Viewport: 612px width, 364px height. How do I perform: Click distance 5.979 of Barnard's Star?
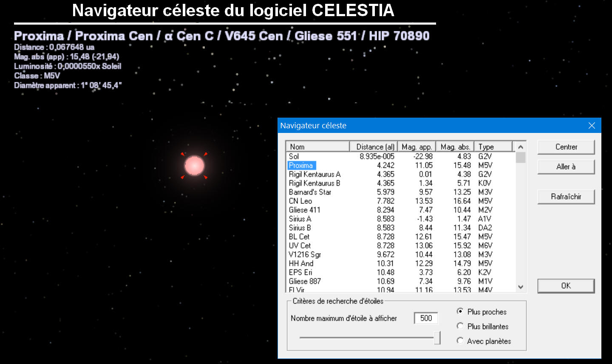point(385,192)
